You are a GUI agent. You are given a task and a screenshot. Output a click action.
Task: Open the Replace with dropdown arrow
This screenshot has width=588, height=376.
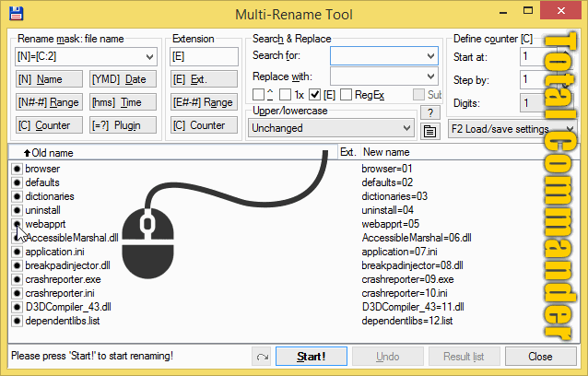pos(430,76)
